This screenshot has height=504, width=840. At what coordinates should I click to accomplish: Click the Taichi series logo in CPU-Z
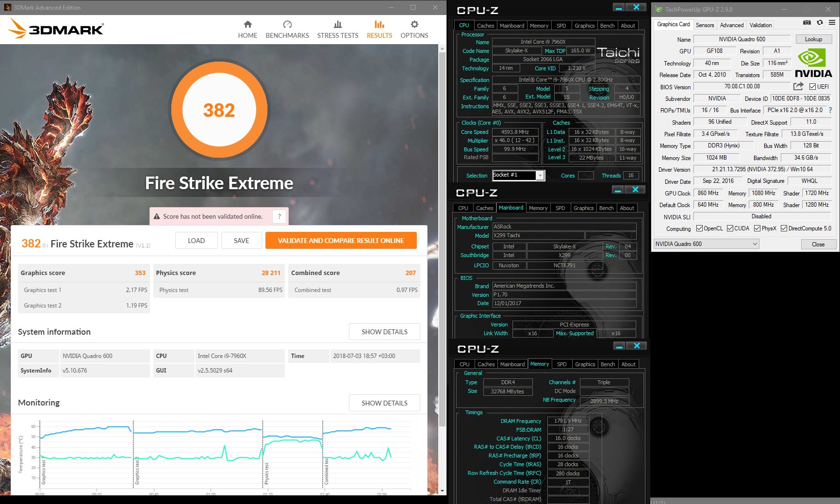pyautogui.click(x=618, y=55)
